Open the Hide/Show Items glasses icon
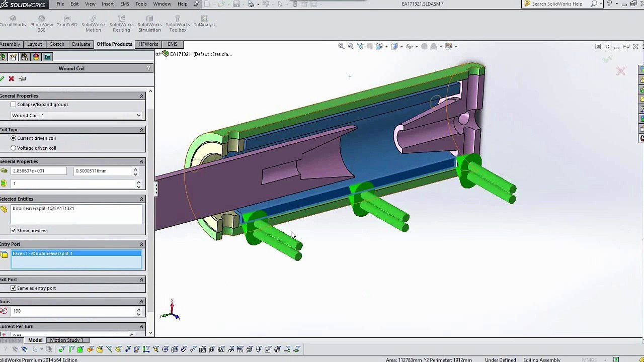The height and width of the screenshot is (362, 644). tap(410, 46)
